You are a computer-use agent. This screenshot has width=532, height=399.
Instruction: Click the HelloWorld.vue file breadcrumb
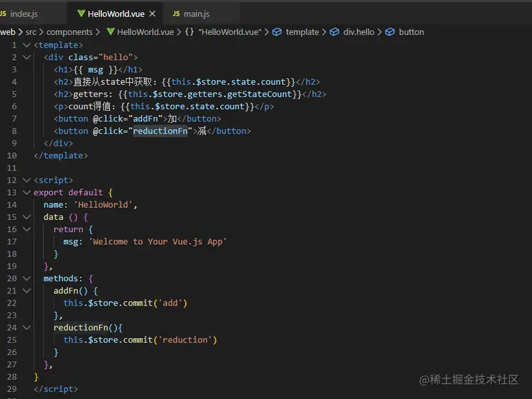point(145,32)
